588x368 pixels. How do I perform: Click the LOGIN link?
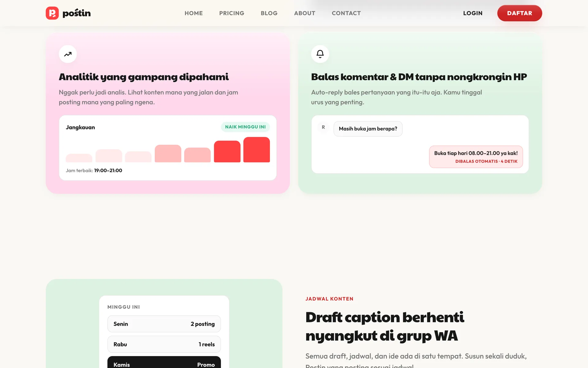point(473,13)
